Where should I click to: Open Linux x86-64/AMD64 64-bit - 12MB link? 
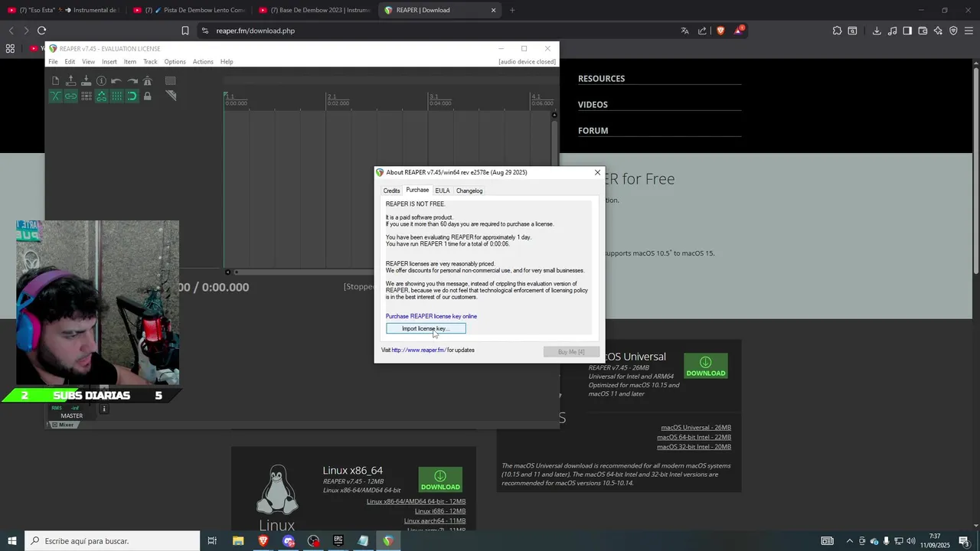416,501
